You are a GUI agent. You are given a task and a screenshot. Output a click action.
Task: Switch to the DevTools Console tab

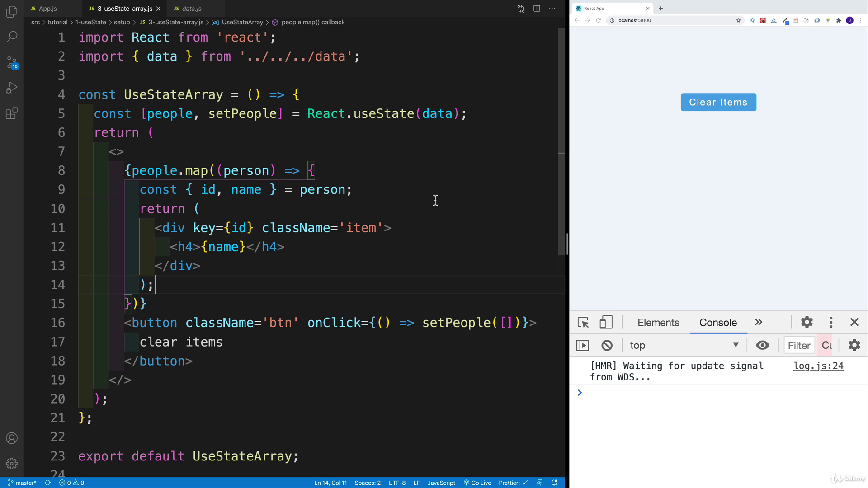click(x=718, y=322)
